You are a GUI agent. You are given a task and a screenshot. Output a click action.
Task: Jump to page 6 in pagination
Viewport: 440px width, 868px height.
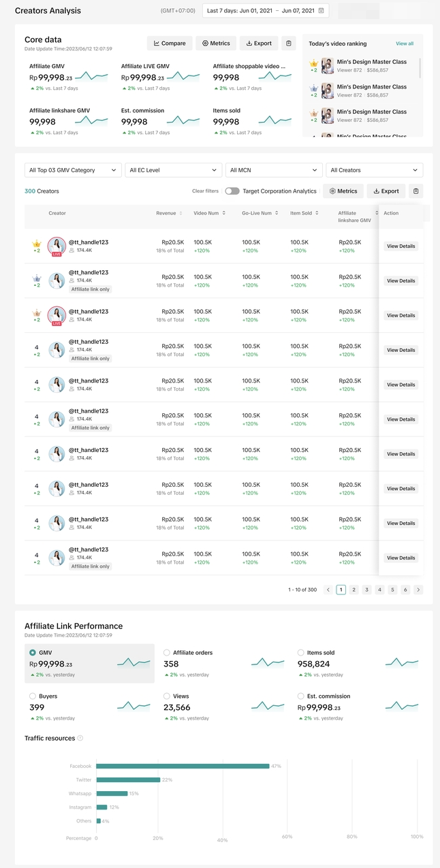coord(405,590)
